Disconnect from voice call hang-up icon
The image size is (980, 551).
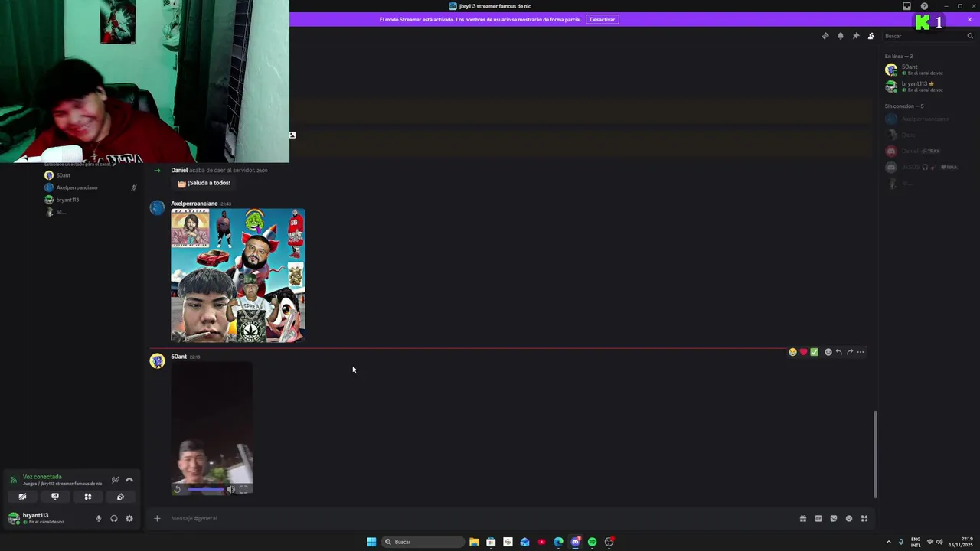(129, 480)
